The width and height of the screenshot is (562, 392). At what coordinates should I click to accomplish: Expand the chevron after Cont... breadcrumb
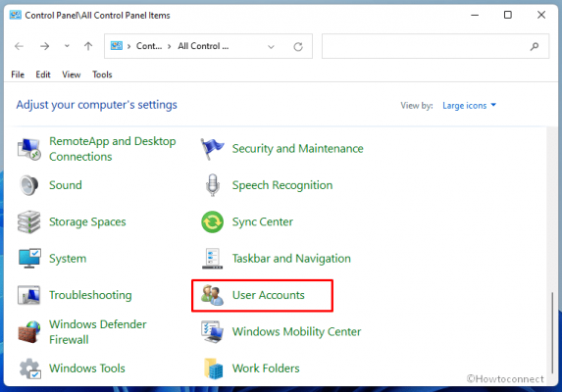[x=169, y=46]
